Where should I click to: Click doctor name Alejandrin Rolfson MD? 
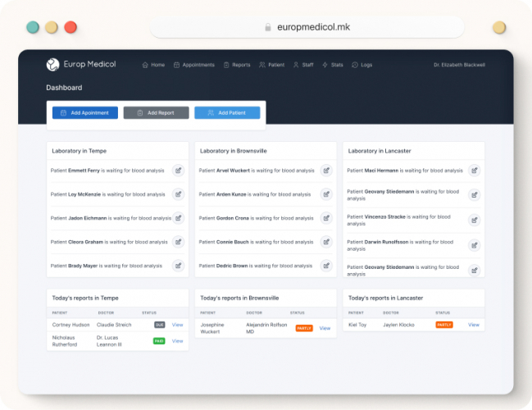(266, 328)
